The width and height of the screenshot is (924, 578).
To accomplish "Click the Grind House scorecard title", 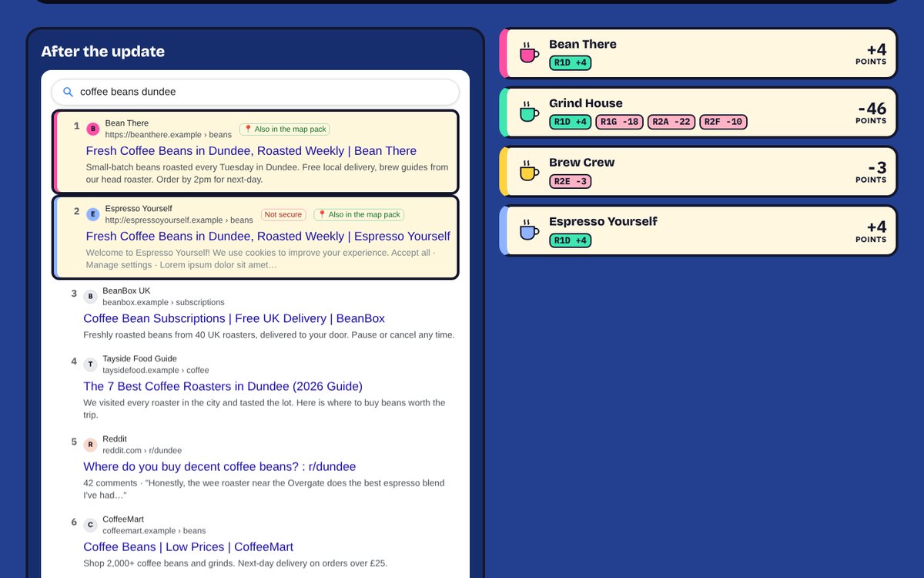I will [x=585, y=103].
